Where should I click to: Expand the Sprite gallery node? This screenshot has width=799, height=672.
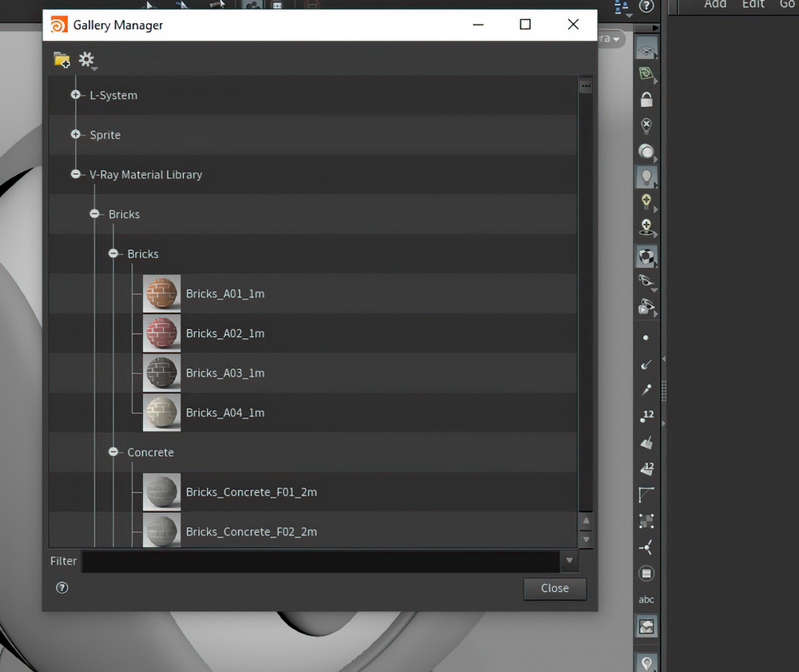75,134
